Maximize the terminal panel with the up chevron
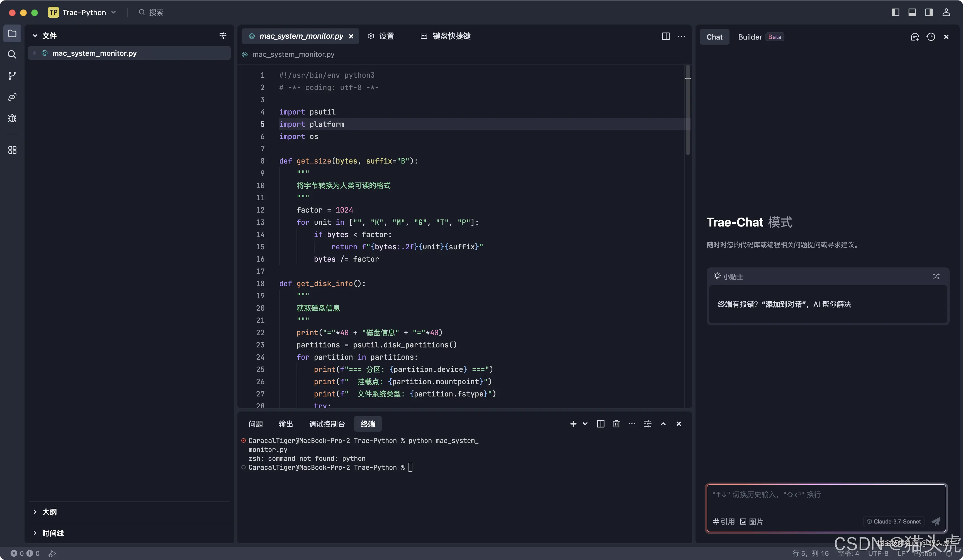Image resolution: width=963 pixels, height=560 pixels. [x=663, y=424]
